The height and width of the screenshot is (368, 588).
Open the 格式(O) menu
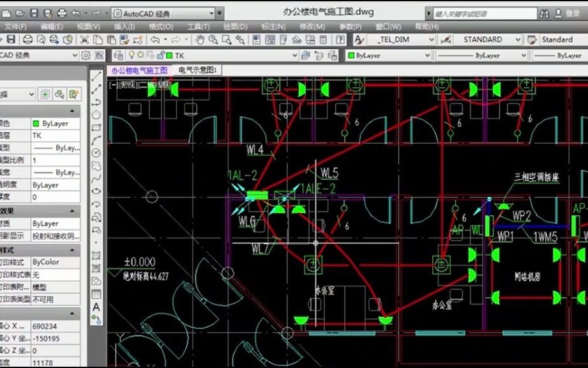161,27
